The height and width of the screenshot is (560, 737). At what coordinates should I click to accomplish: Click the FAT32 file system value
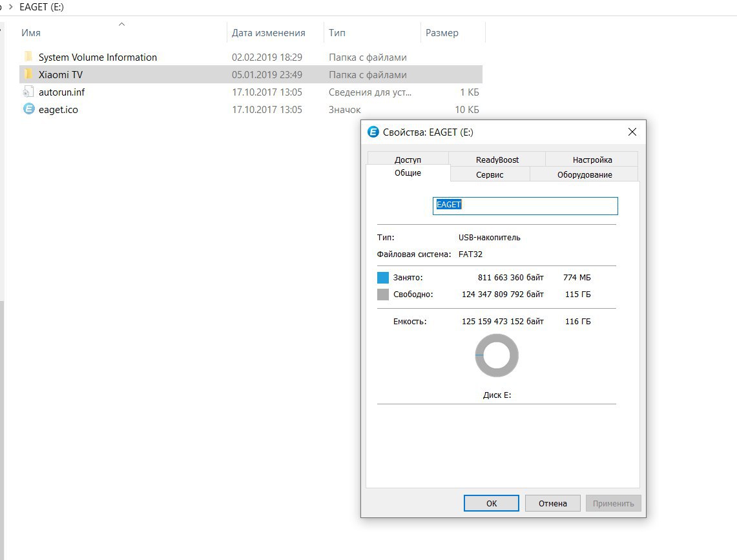click(x=470, y=254)
